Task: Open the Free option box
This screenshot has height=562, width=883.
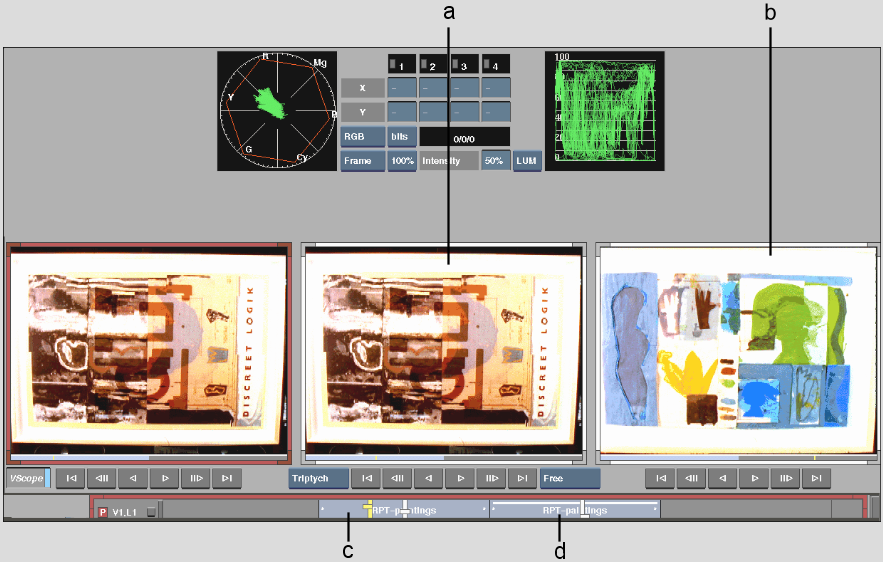Action: (570, 478)
